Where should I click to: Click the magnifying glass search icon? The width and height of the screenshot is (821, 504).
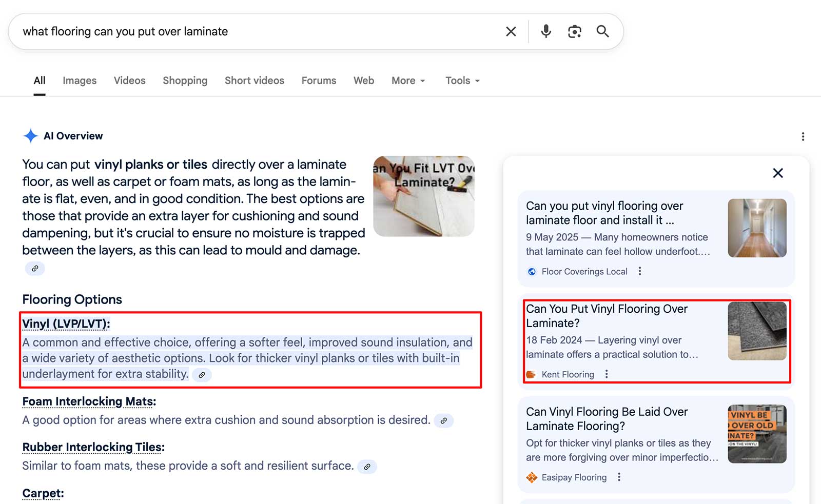[x=602, y=32]
